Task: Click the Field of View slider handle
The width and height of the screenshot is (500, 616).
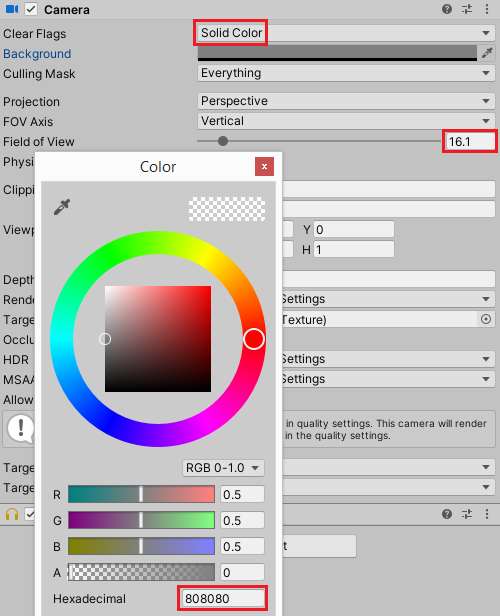Action: click(223, 141)
